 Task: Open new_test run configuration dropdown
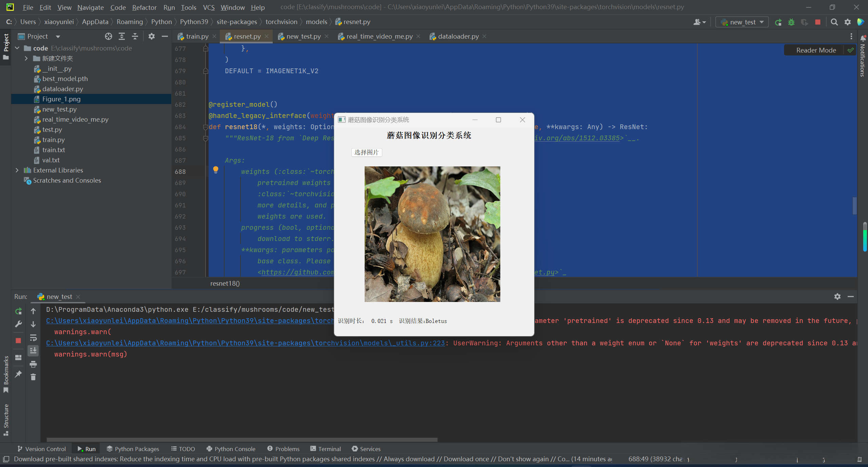click(x=742, y=22)
